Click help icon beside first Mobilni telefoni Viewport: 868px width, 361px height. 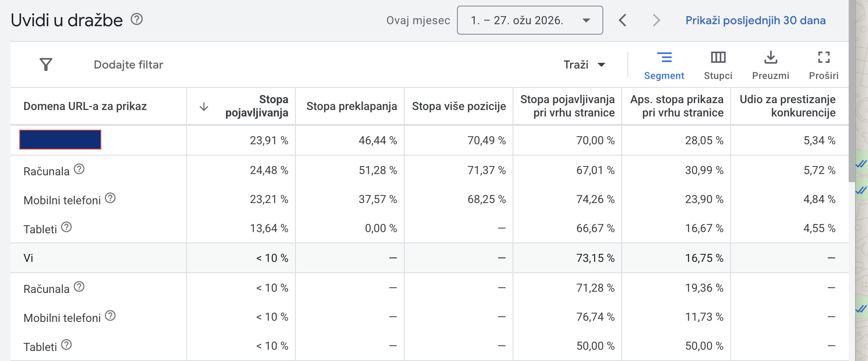[110, 198]
